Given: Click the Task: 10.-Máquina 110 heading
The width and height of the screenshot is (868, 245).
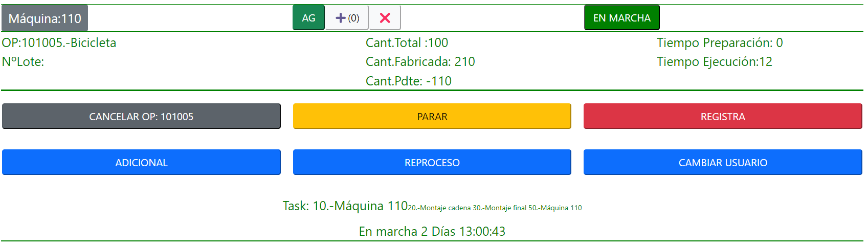Looking at the screenshot, I should click(345, 206).
